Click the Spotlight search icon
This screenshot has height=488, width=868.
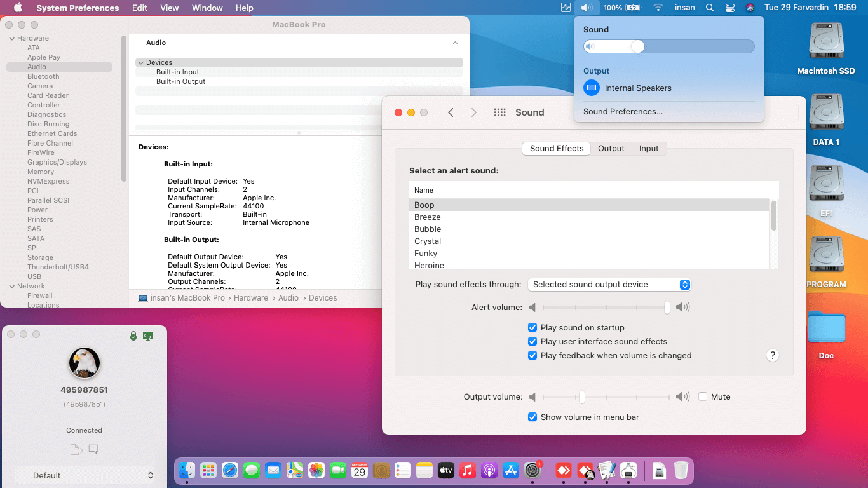coord(709,8)
